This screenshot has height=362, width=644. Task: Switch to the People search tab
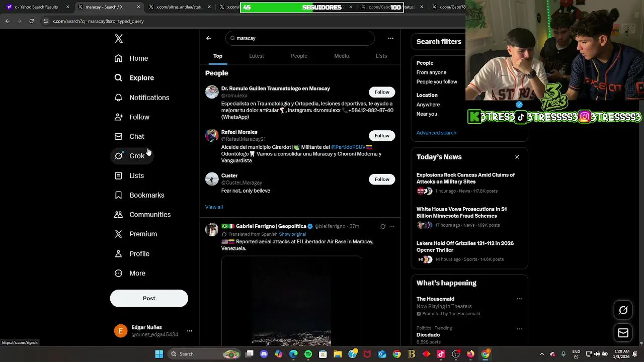pos(299,56)
